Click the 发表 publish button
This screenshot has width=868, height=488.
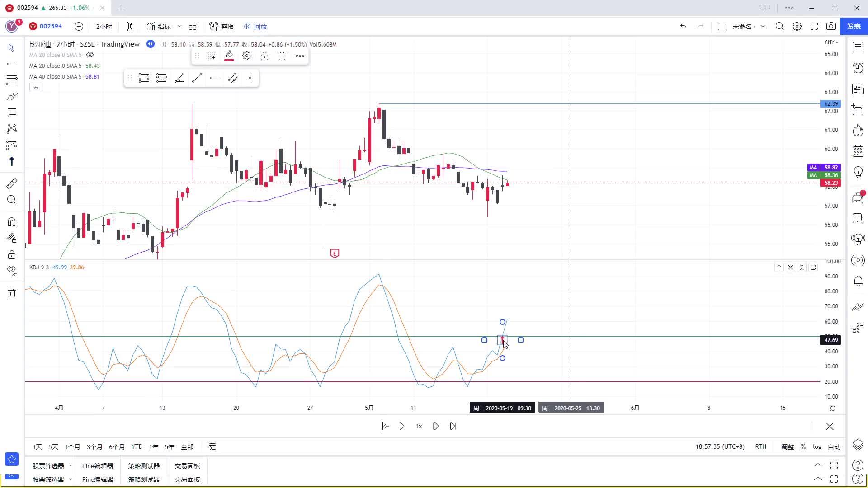[854, 27]
